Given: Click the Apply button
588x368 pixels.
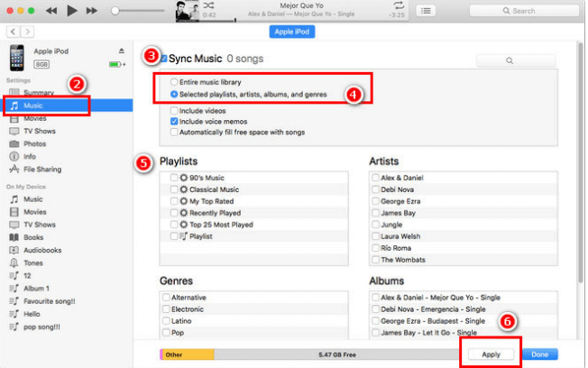Looking at the screenshot, I should (x=491, y=354).
